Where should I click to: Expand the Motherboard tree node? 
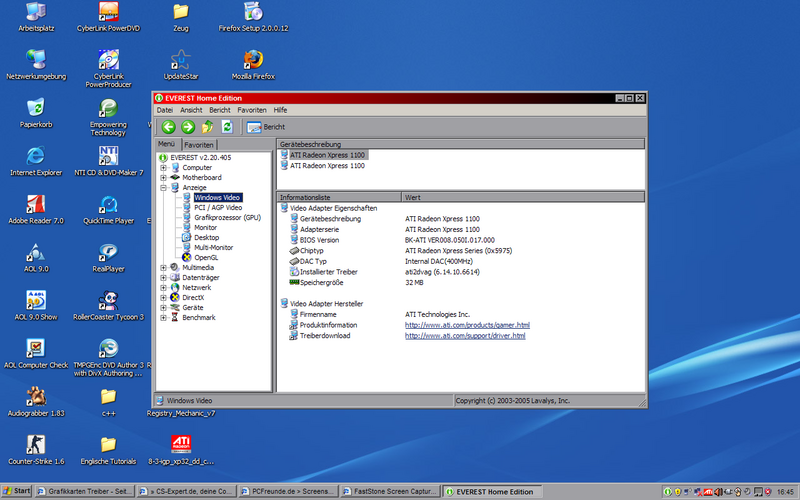coord(163,178)
